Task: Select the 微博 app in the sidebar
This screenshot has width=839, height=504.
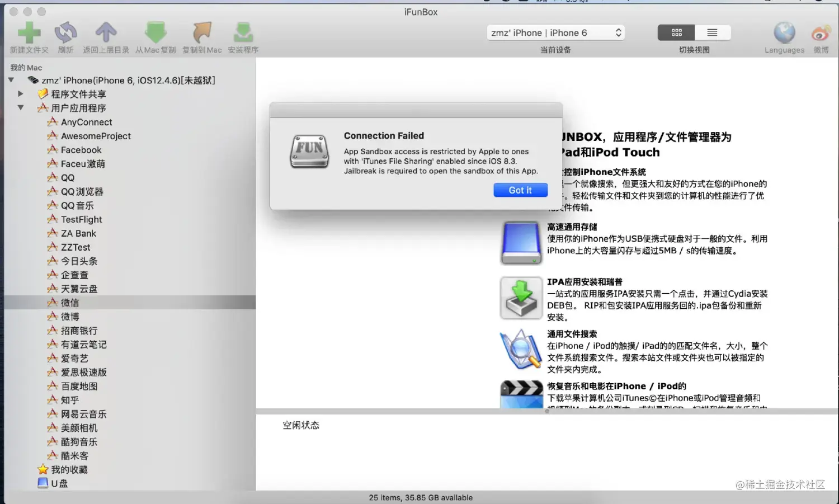Action: click(70, 317)
